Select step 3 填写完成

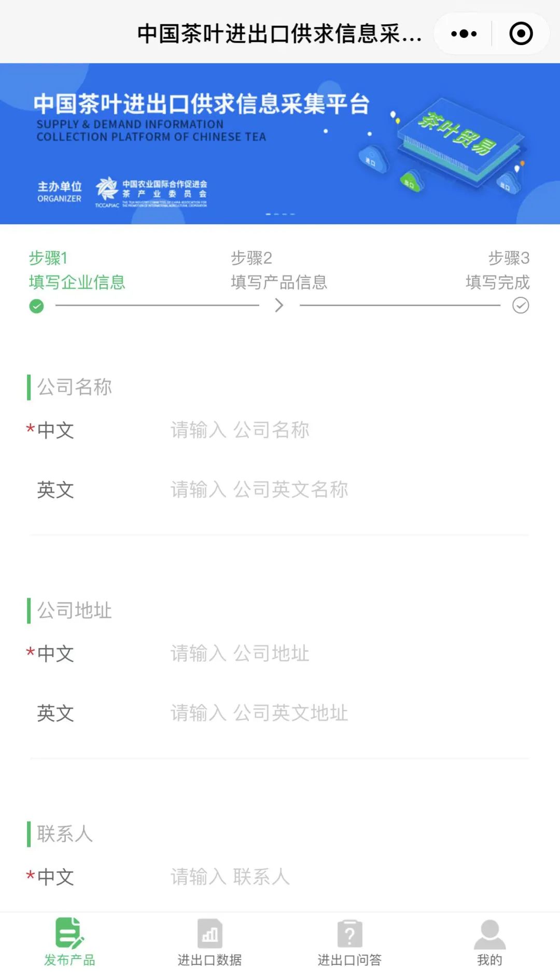(497, 282)
